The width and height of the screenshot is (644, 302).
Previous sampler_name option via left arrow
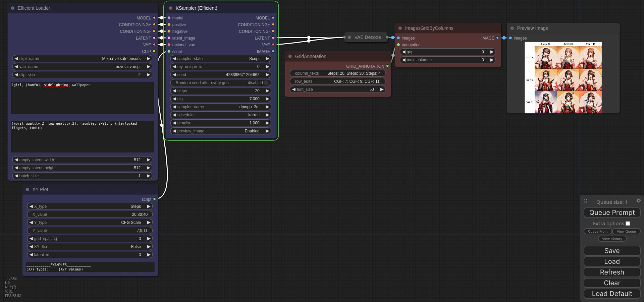pos(174,107)
